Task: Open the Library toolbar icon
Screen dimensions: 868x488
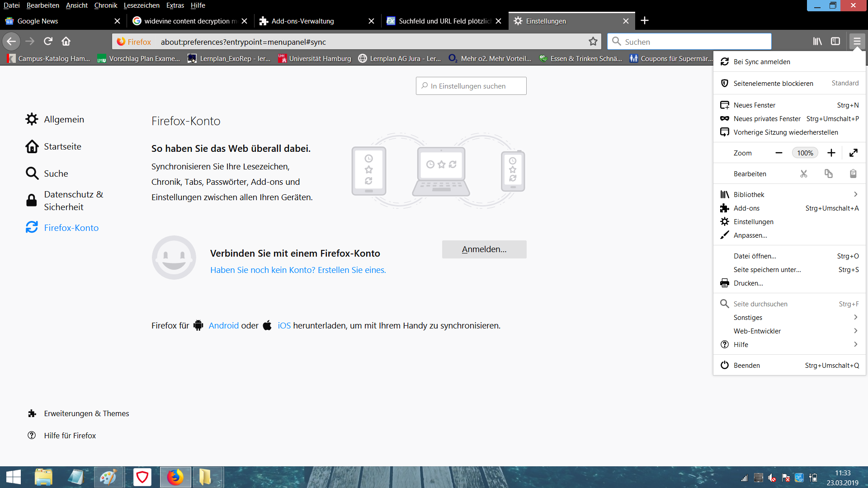Action: click(817, 42)
